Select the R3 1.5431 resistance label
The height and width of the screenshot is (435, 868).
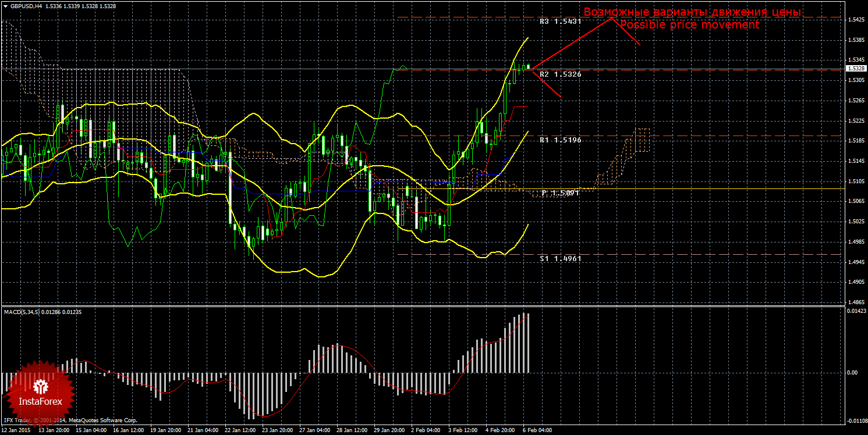click(x=561, y=22)
